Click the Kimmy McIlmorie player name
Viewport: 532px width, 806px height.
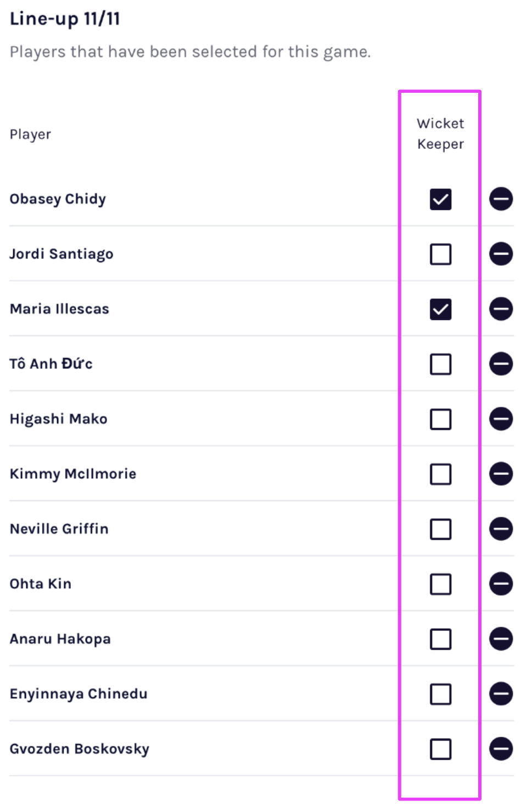73,474
